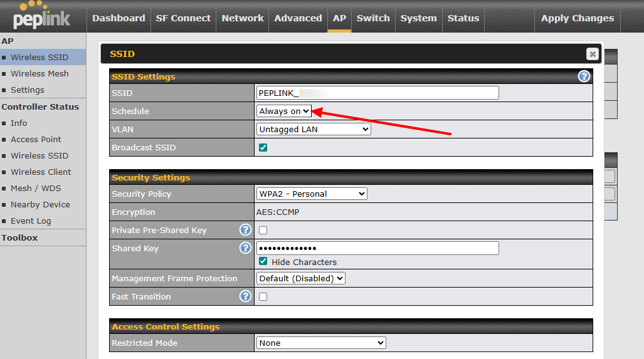Open Wireless Mesh in the sidebar
This screenshot has height=359, width=644.
tap(40, 73)
